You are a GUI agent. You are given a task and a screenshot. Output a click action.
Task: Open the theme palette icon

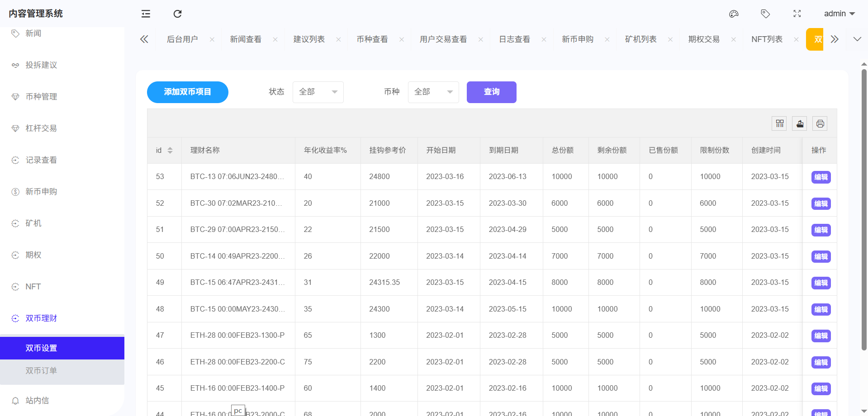coord(734,14)
